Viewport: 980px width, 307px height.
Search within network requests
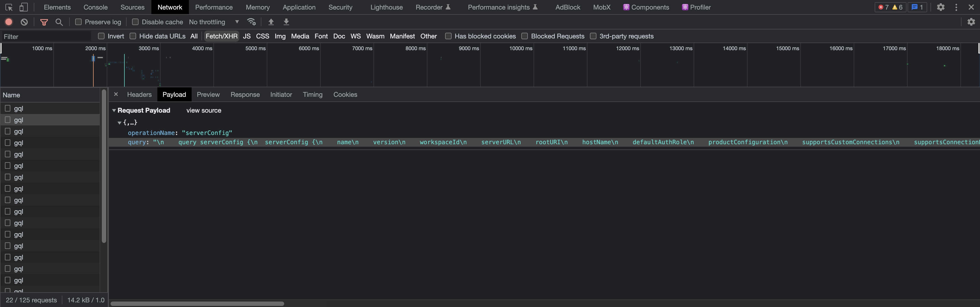click(x=59, y=22)
